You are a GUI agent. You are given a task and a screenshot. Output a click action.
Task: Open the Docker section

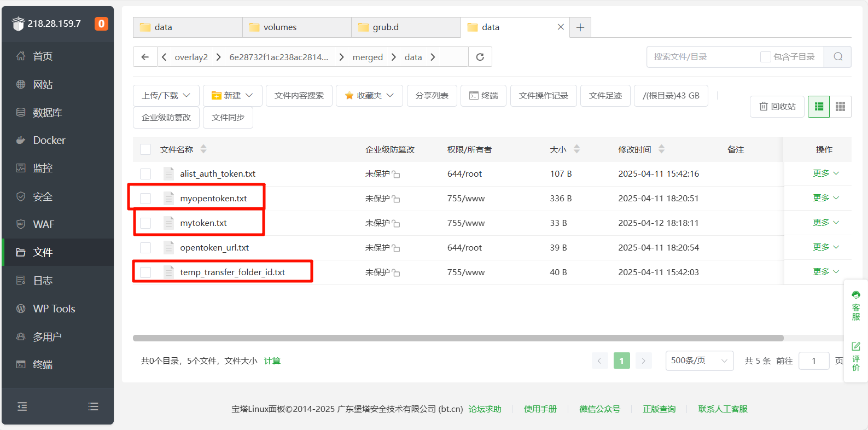(x=57, y=140)
